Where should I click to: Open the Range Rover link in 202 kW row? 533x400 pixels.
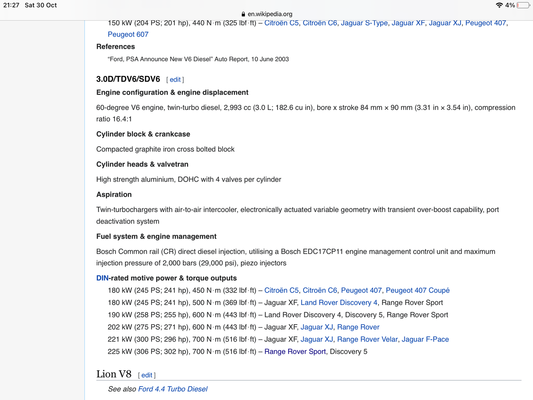[x=358, y=327]
